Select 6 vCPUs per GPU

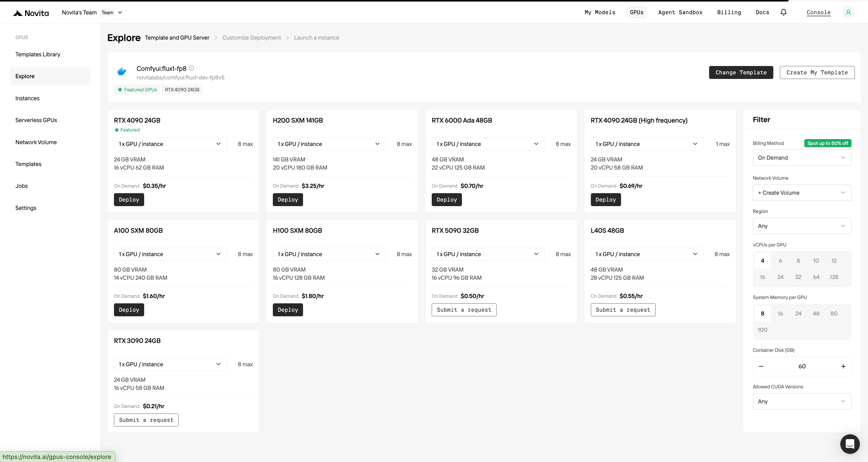(x=780, y=260)
